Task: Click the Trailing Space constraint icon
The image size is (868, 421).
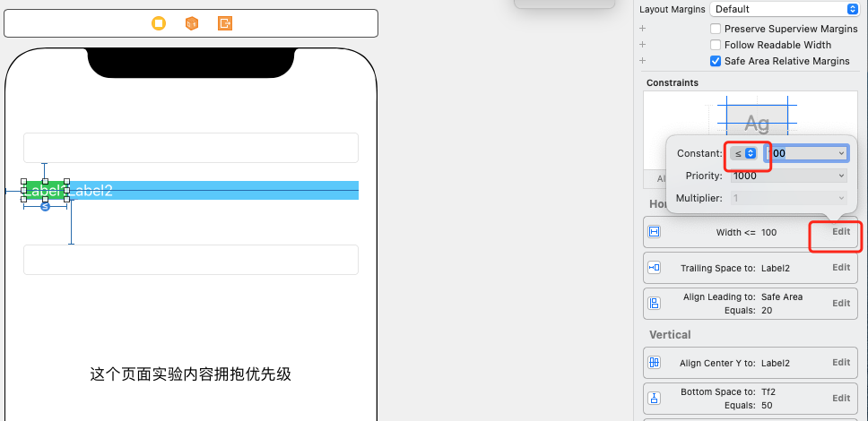Action: pyautogui.click(x=654, y=268)
